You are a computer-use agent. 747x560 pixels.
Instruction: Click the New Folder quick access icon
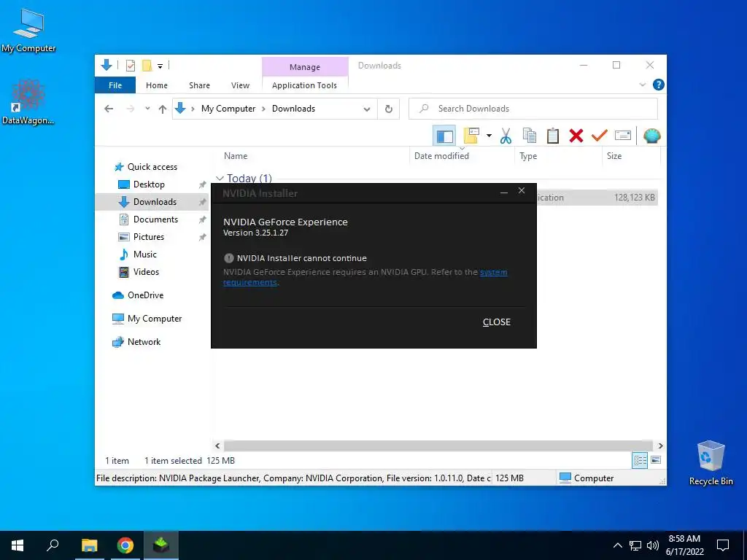pos(147,66)
